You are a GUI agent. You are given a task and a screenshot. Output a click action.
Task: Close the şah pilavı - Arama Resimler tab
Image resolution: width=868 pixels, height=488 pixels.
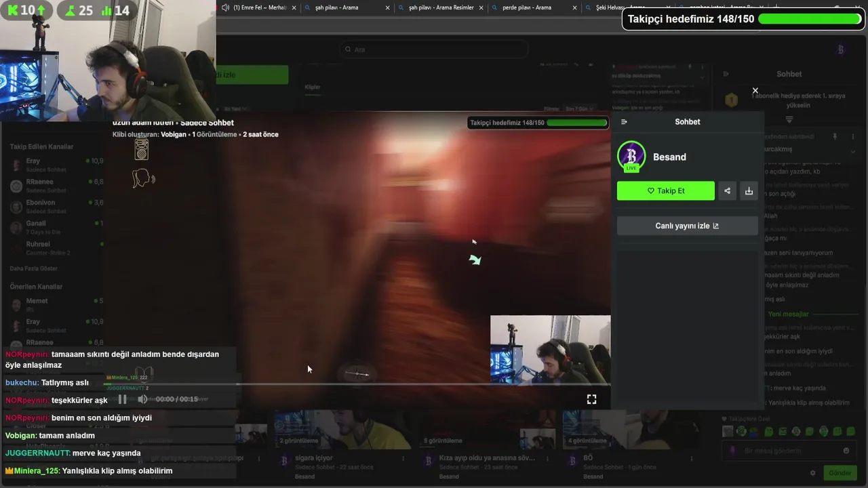coord(481,7)
